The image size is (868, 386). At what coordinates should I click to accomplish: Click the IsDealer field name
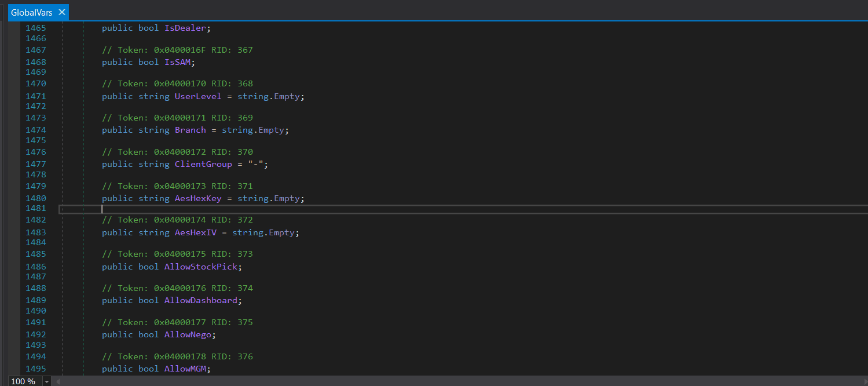tap(185, 27)
